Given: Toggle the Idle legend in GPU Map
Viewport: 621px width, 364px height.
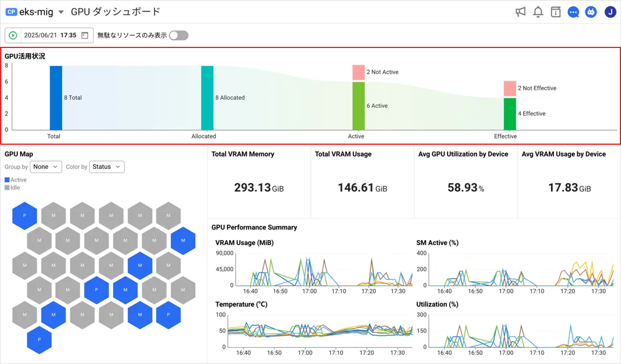Looking at the screenshot, I should click(12, 188).
